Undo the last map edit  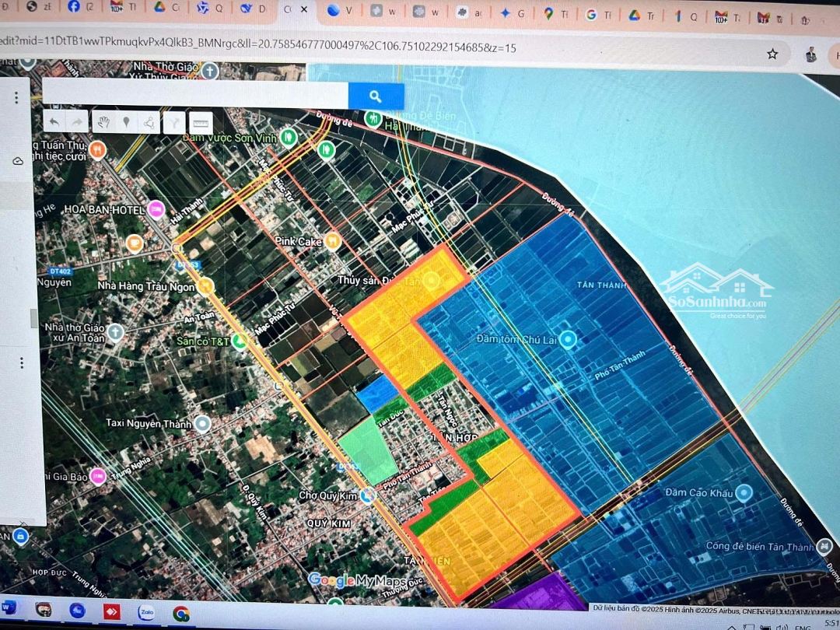54,122
